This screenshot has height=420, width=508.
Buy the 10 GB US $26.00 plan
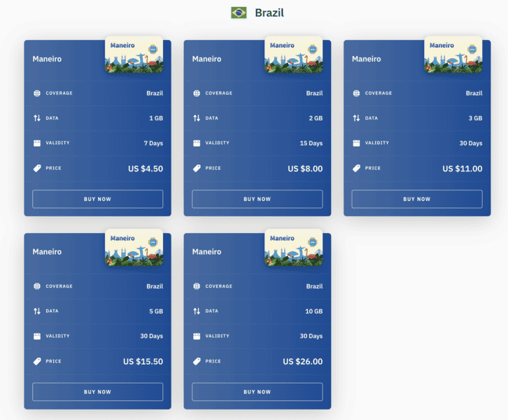tap(257, 392)
